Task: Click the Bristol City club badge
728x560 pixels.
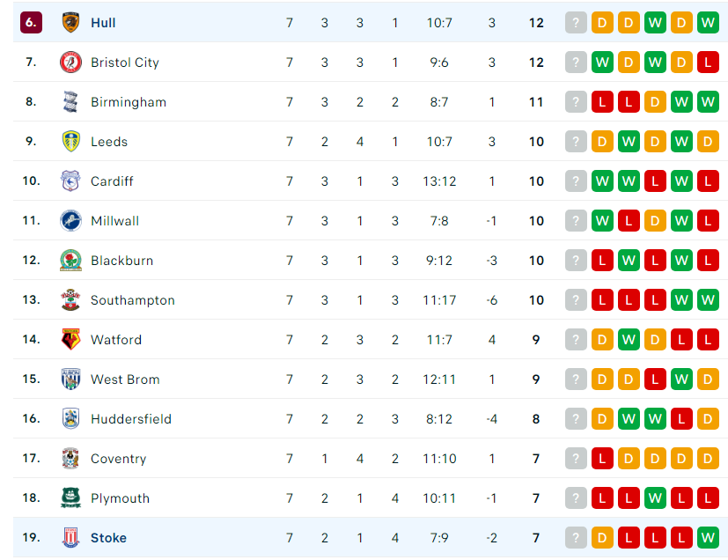Action: pyautogui.click(x=70, y=63)
